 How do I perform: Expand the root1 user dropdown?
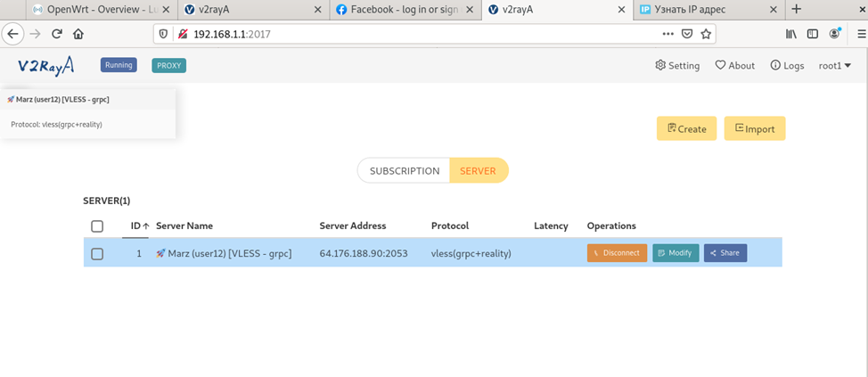tap(834, 66)
